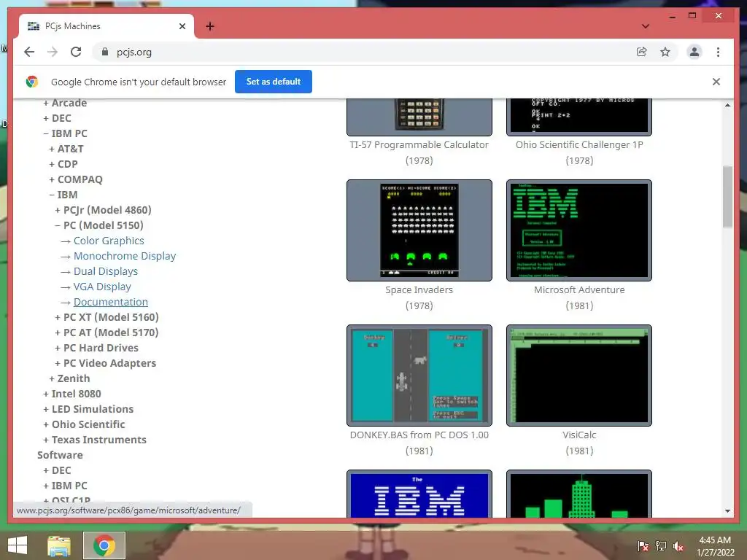Expand the Zenith node
Viewport: 747px width, 560px height.
pyautogui.click(x=69, y=378)
